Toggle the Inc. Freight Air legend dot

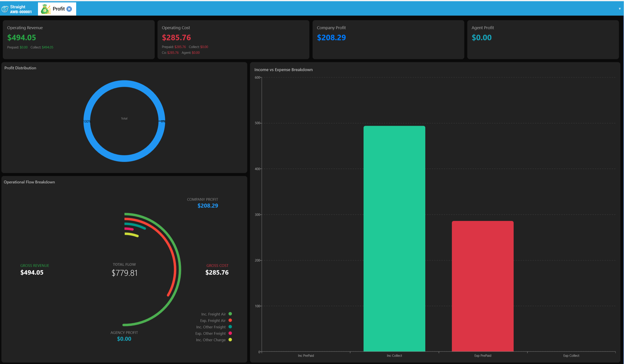pos(230,314)
